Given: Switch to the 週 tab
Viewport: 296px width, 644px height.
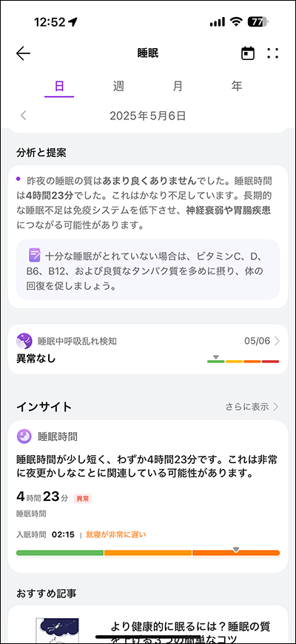Looking at the screenshot, I should [x=118, y=86].
